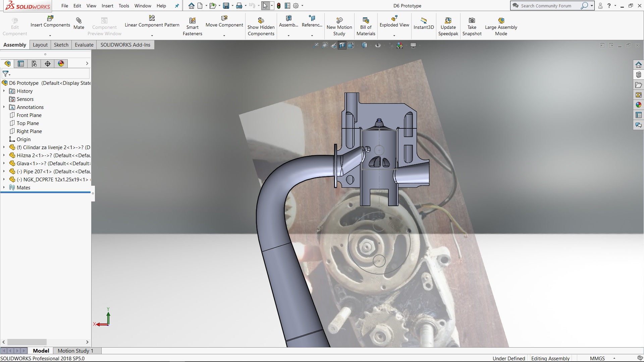Toggle Instant3D mode

[423, 20]
